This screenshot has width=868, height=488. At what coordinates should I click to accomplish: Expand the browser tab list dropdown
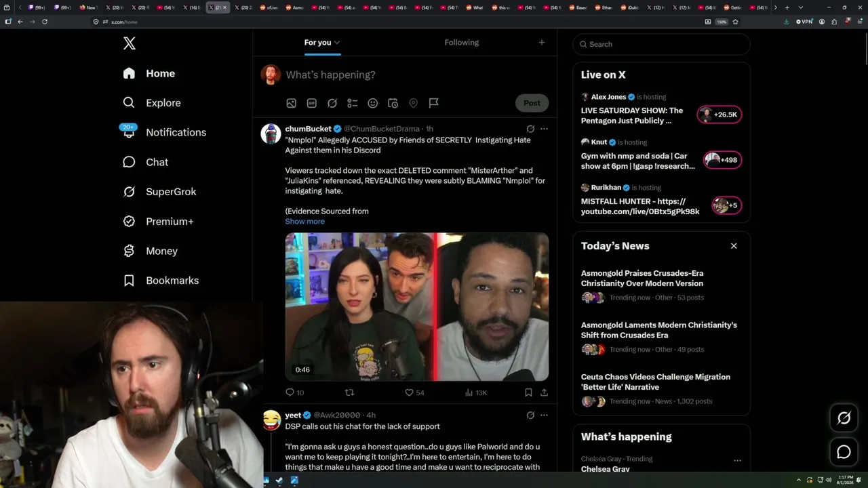tap(801, 7)
